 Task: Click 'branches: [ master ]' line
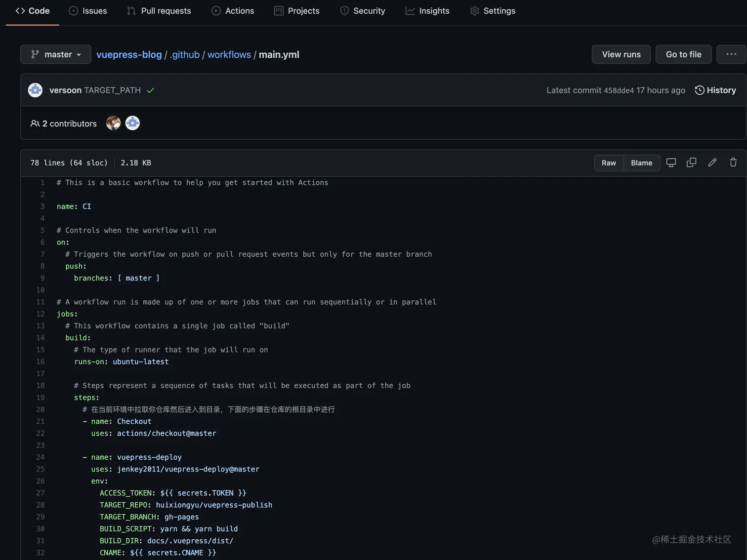[x=117, y=278]
